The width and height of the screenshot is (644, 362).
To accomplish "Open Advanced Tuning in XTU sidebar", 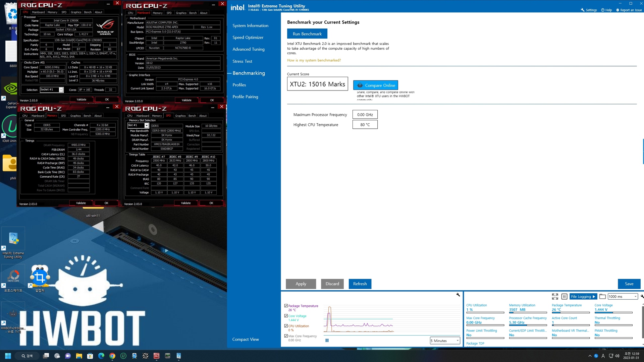I will (249, 49).
